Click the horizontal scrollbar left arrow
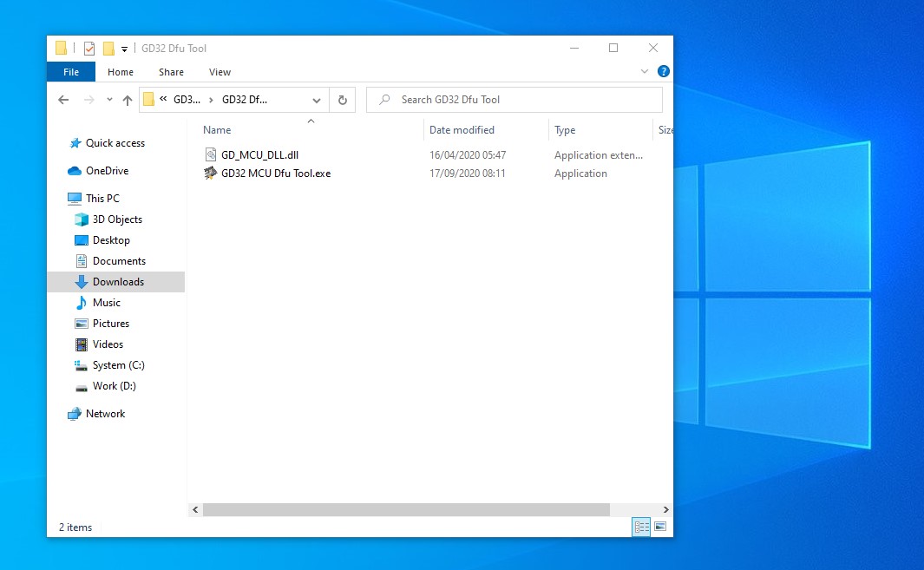Screen dimensions: 924x570 tap(195, 509)
